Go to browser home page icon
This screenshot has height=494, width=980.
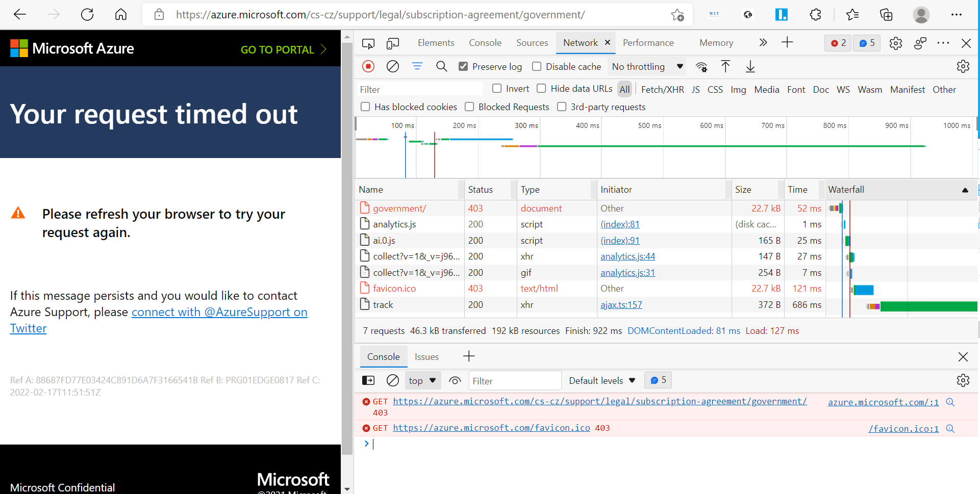[x=121, y=14]
